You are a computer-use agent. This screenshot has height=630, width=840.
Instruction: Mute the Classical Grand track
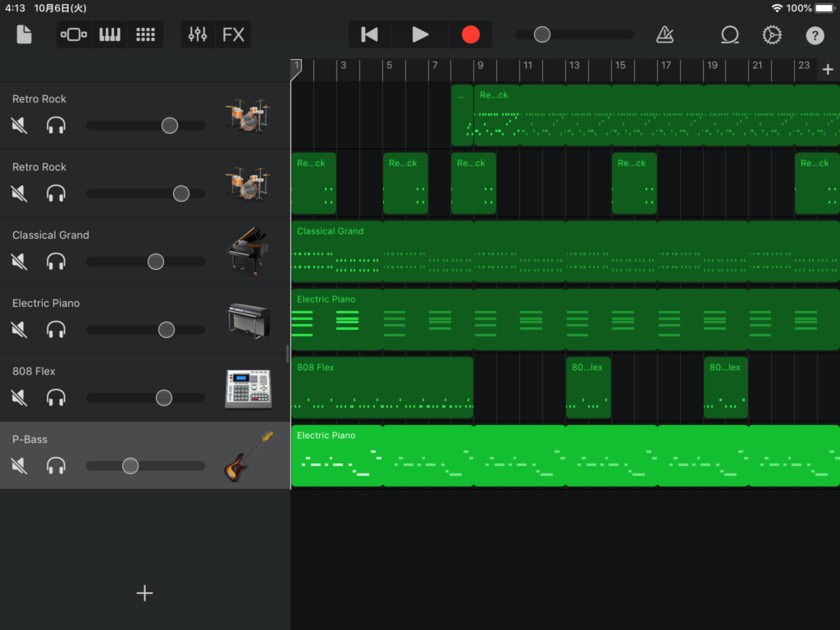[19, 262]
